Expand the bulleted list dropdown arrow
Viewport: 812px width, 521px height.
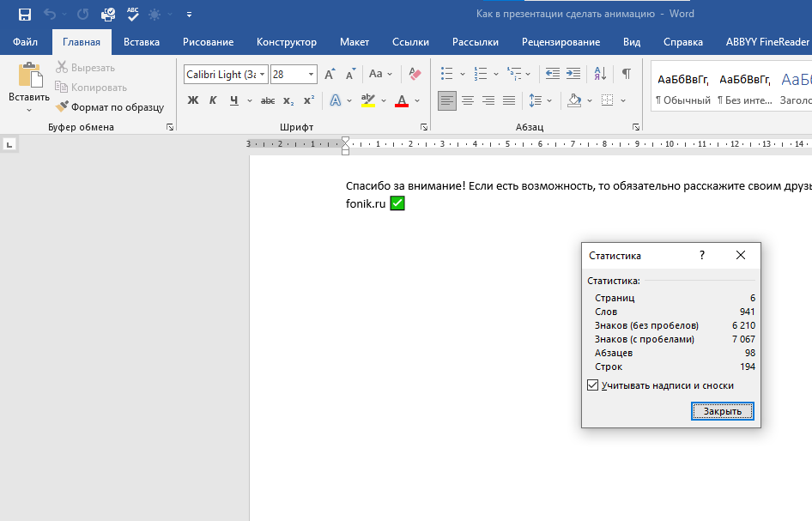tap(463, 74)
